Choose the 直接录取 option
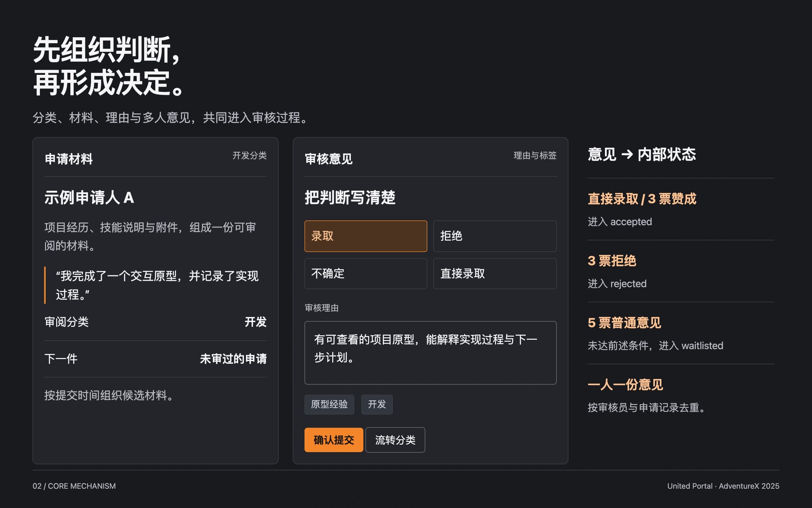The height and width of the screenshot is (508, 812). point(495,274)
